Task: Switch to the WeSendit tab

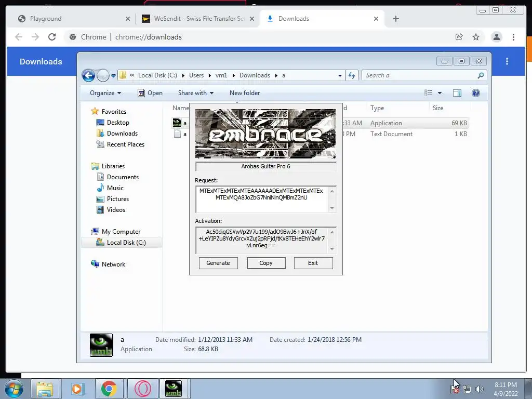Action: pyautogui.click(x=199, y=19)
